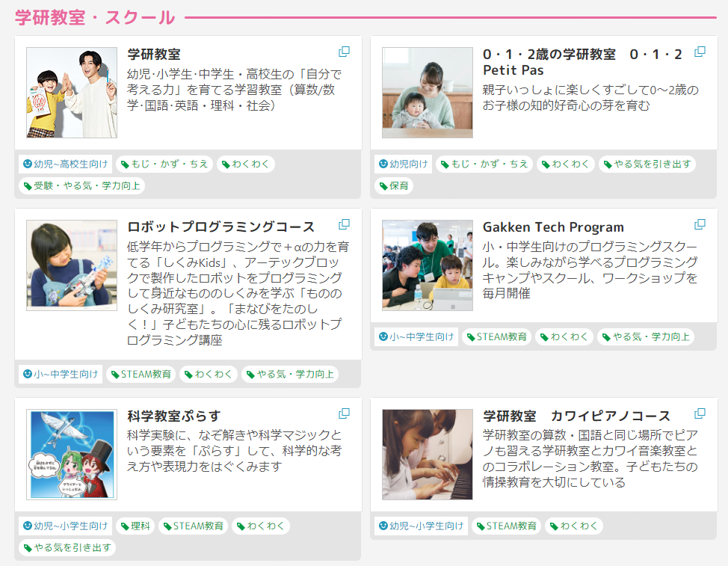Viewport: 728px width, 566px height.
Task: Open external link icon for Petit Pas card
Action: tap(700, 52)
